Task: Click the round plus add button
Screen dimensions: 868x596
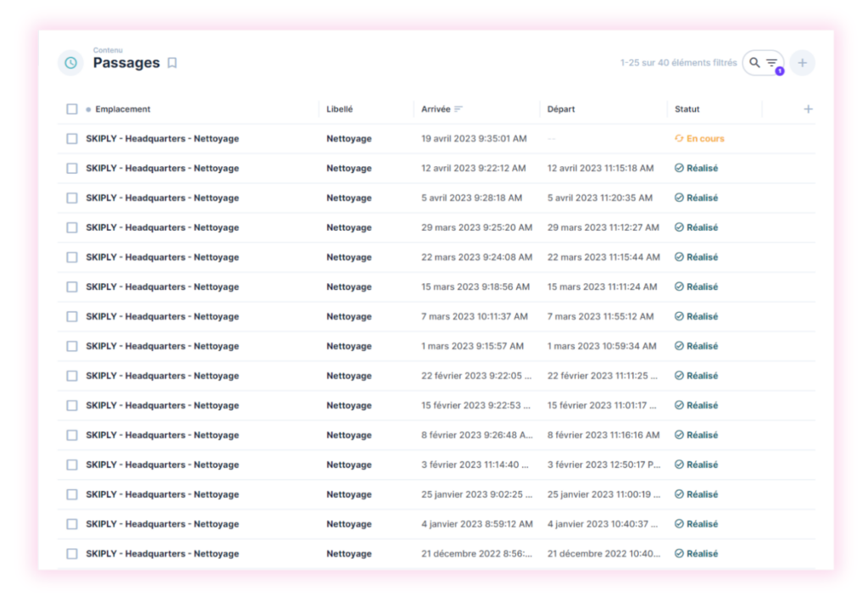Action: (x=802, y=63)
